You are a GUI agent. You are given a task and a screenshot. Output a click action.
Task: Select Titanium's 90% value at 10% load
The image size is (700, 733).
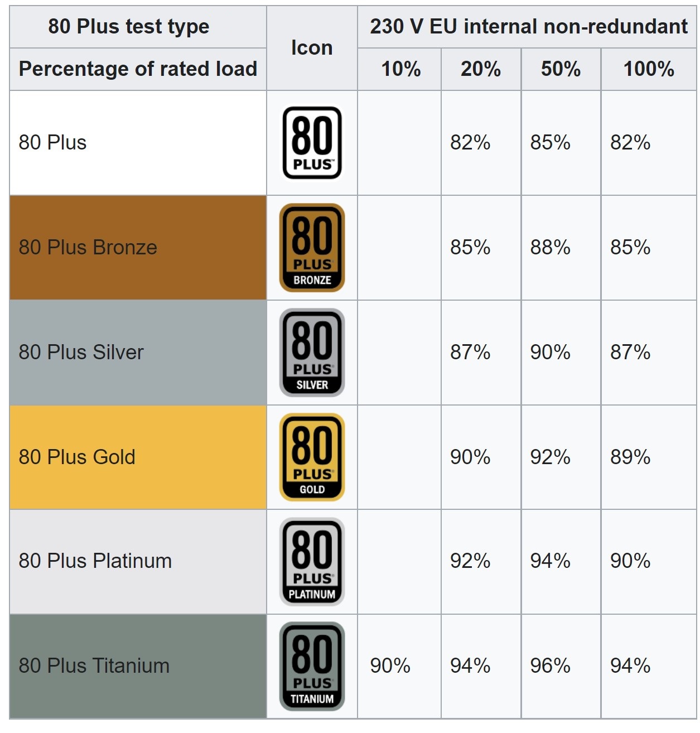(x=390, y=666)
